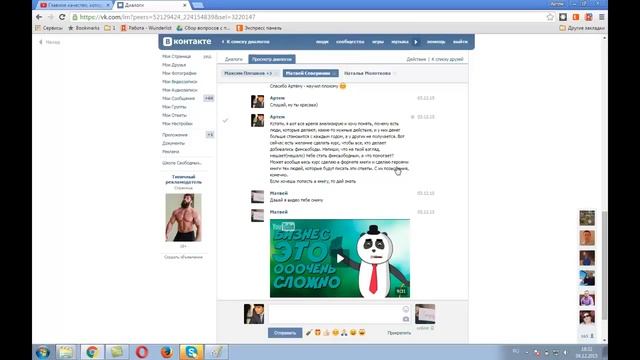
Task: Close the Матвей dialog tab with its x
Action: pyautogui.click(x=334, y=73)
